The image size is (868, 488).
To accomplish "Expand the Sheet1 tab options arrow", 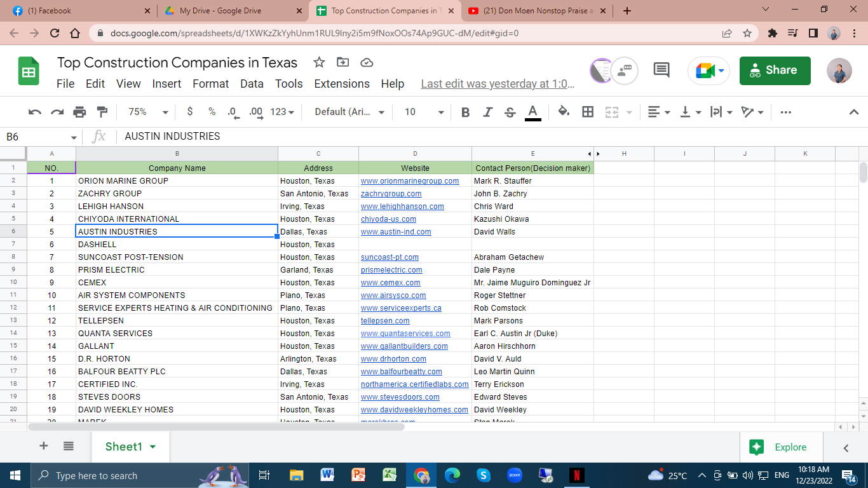I will click(x=153, y=447).
